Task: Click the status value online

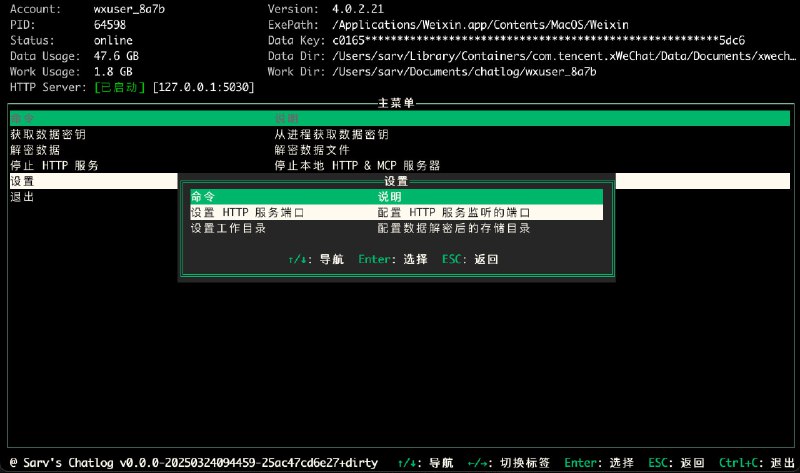Action: [113, 40]
